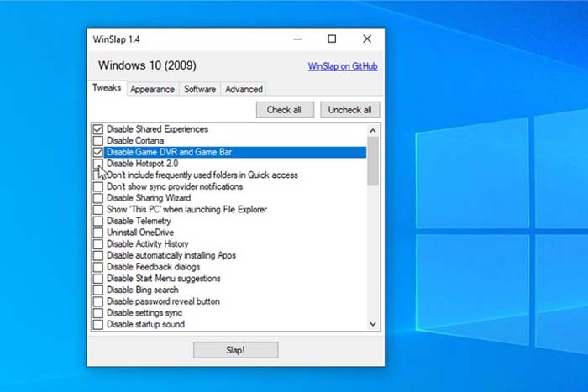Check the Disable Telemetry checkbox
The width and height of the screenshot is (588, 392).
(x=98, y=221)
